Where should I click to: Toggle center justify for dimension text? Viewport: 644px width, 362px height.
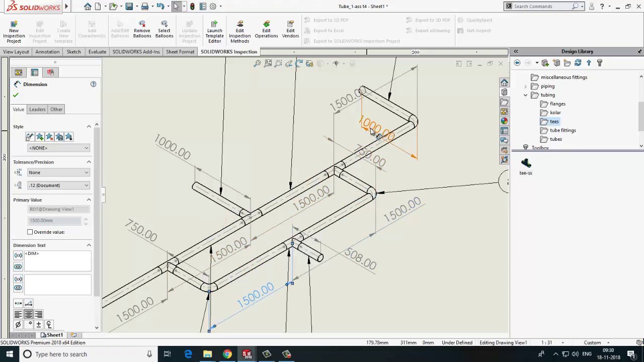(x=29, y=314)
